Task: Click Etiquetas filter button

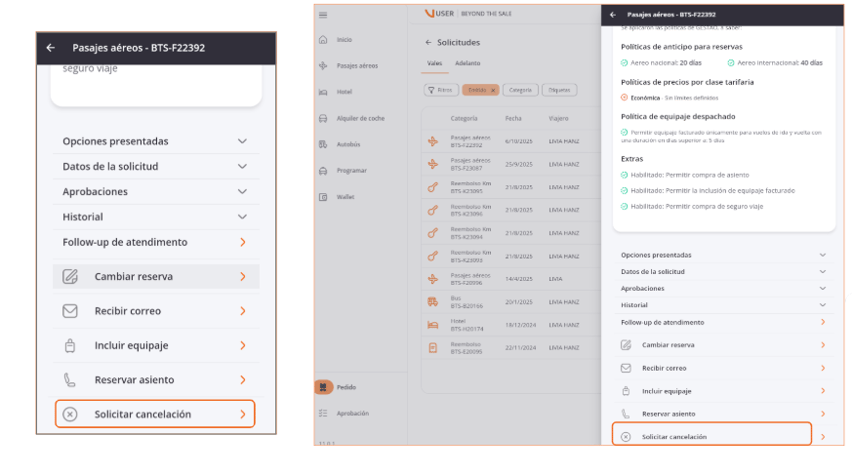Action: [559, 90]
